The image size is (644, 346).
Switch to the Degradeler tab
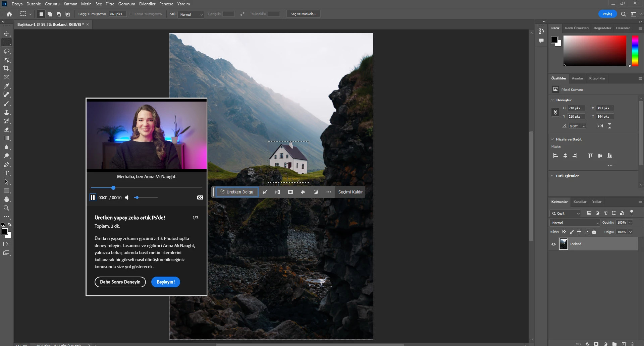(602, 28)
